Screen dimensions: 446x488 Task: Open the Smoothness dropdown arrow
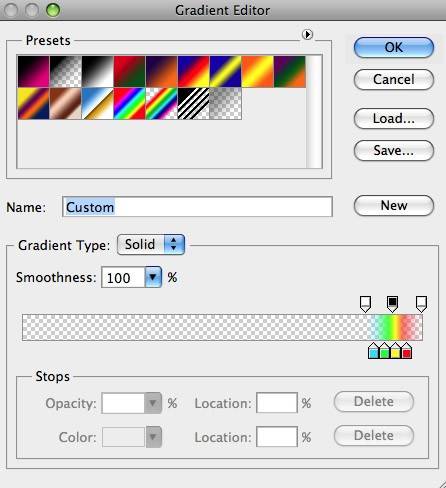click(x=153, y=277)
